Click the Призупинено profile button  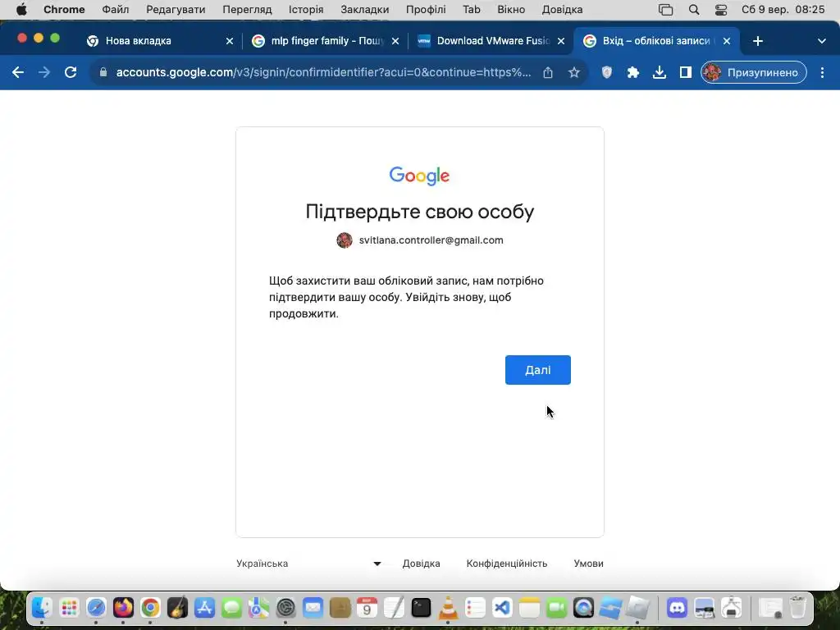[x=753, y=72]
